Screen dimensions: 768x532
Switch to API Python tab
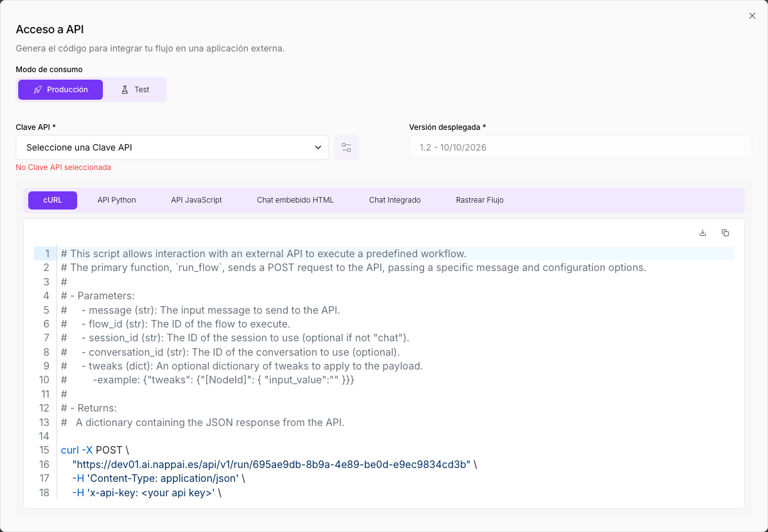(x=117, y=200)
